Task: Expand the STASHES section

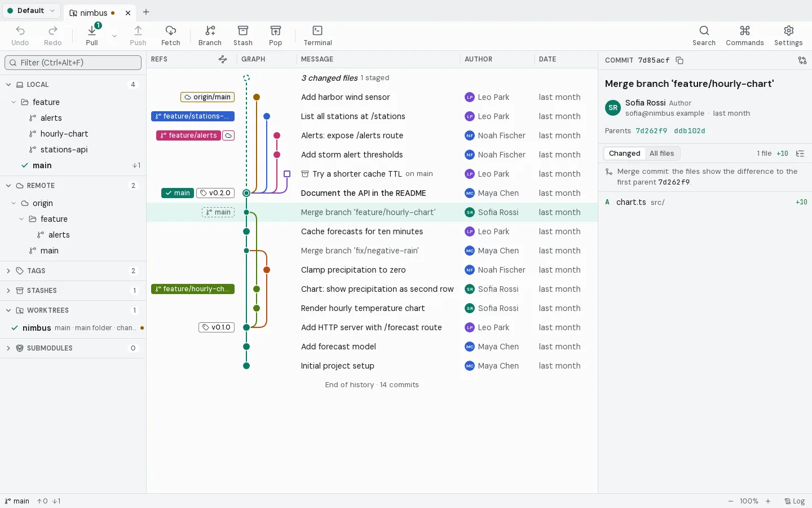Action: [8, 291]
